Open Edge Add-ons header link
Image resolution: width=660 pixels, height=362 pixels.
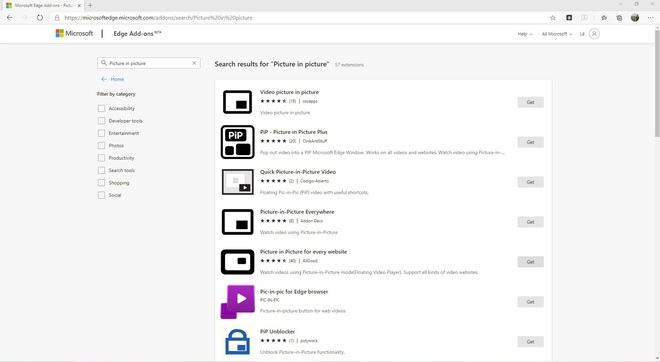pyautogui.click(x=137, y=34)
